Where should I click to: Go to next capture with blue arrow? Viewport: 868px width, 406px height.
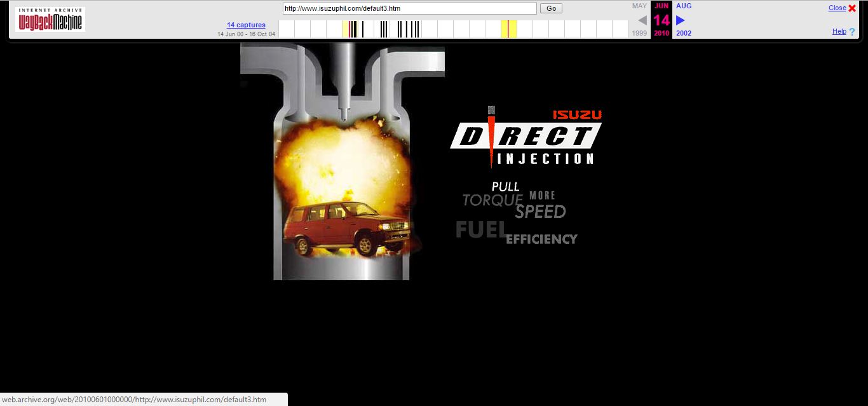click(681, 20)
